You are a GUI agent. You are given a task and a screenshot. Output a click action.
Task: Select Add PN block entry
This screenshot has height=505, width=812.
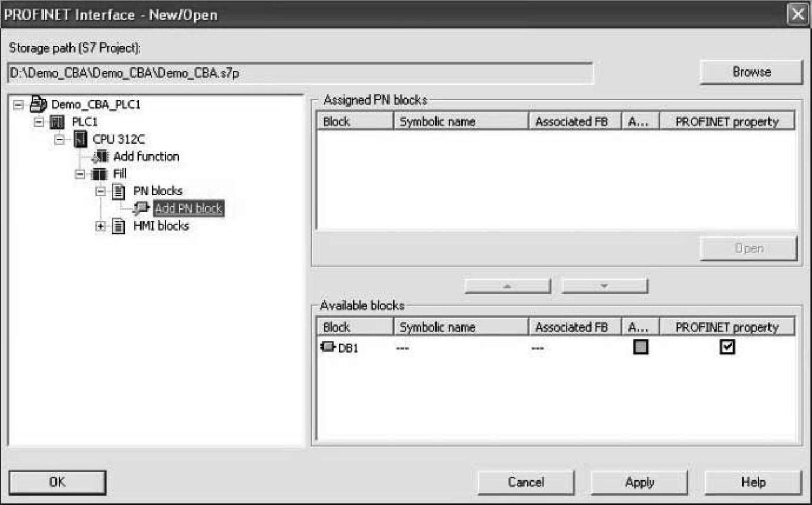click(x=188, y=208)
